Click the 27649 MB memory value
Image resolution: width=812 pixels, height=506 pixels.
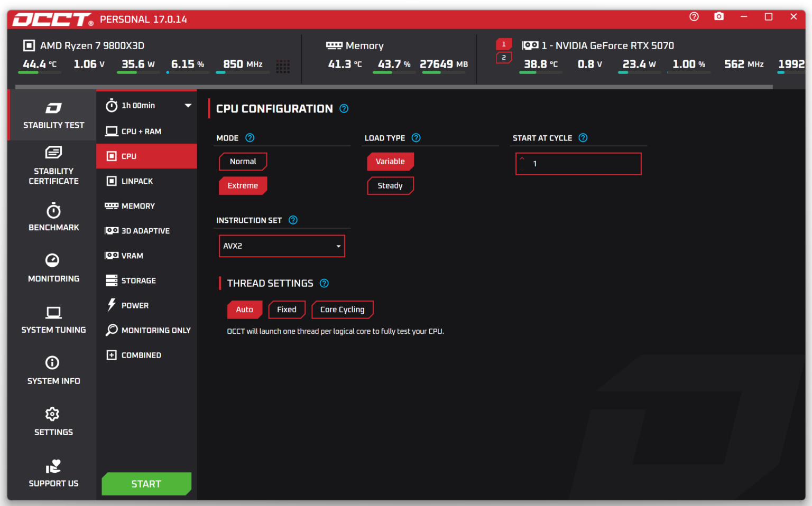(444, 64)
